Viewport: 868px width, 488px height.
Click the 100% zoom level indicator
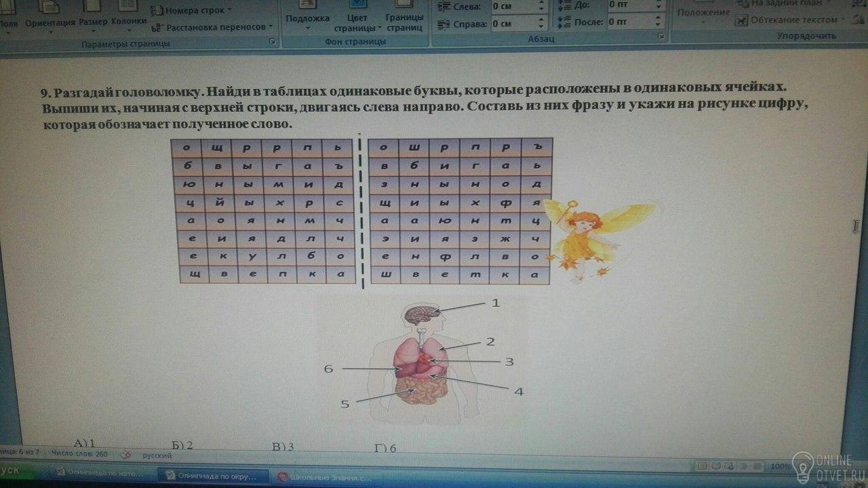780,467
